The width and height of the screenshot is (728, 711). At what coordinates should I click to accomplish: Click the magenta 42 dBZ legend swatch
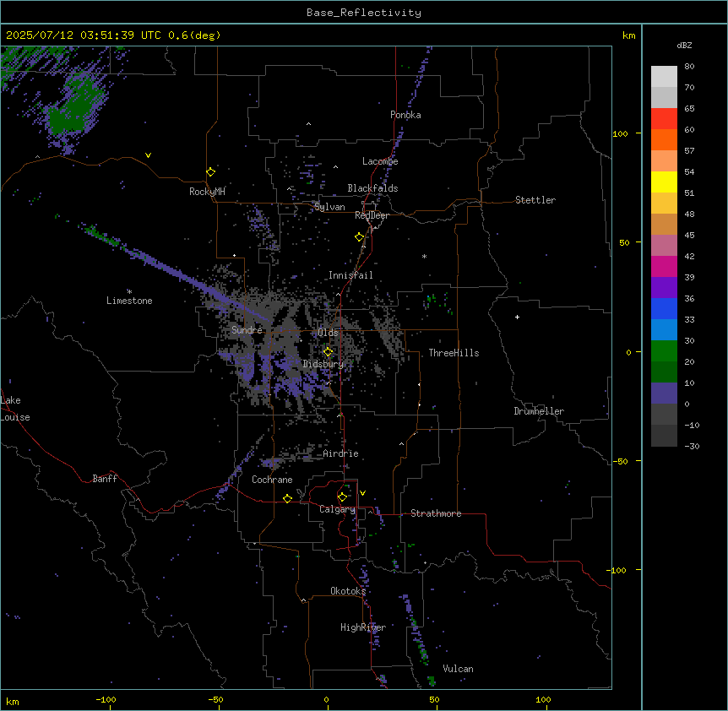[664, 266]
